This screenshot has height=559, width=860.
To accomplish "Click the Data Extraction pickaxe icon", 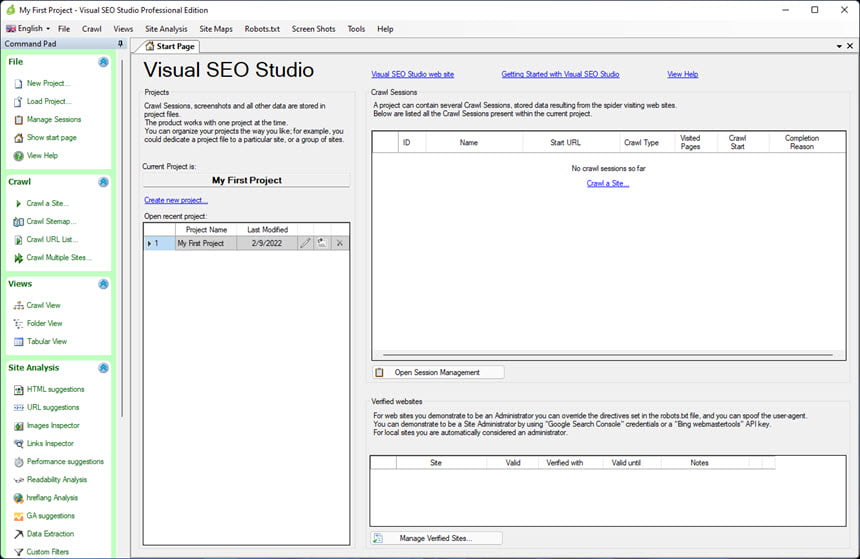I will [x=18, y=534].
